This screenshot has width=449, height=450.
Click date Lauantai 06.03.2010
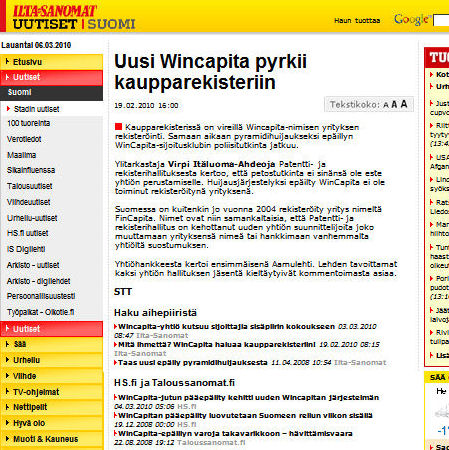point(36,45)
